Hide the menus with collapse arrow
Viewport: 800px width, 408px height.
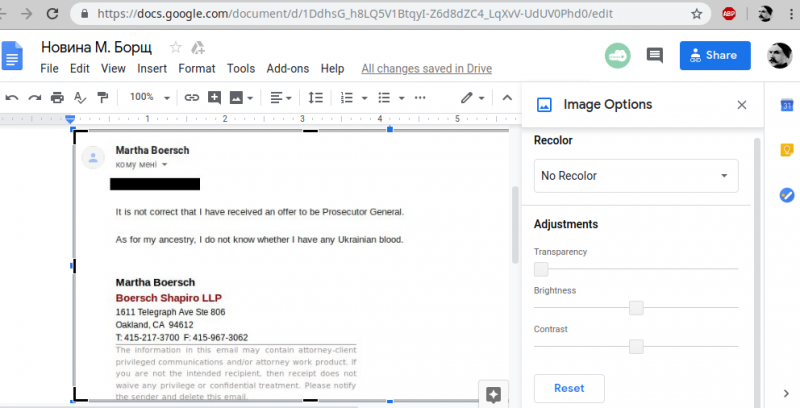click(506, 98)
